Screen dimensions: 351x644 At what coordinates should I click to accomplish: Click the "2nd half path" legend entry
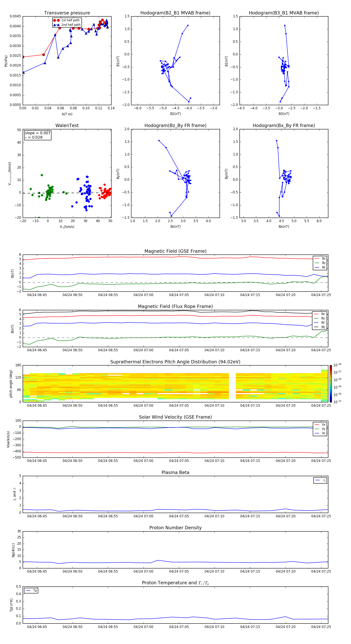(67, 25)
